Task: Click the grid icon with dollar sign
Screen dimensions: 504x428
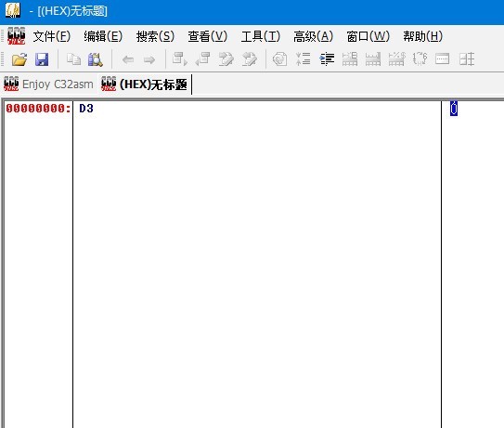Action: [397, 59]
